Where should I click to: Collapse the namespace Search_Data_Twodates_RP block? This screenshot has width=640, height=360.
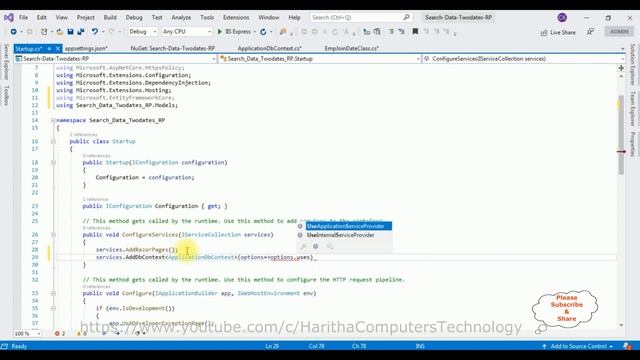pyautogui.click(x=53, y=120)
